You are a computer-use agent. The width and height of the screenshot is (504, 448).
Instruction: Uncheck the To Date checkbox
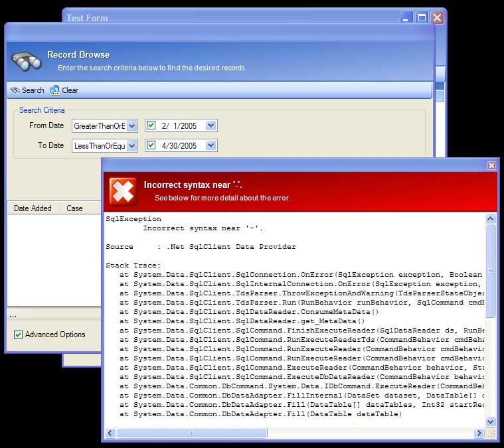[x=151, y=145]
